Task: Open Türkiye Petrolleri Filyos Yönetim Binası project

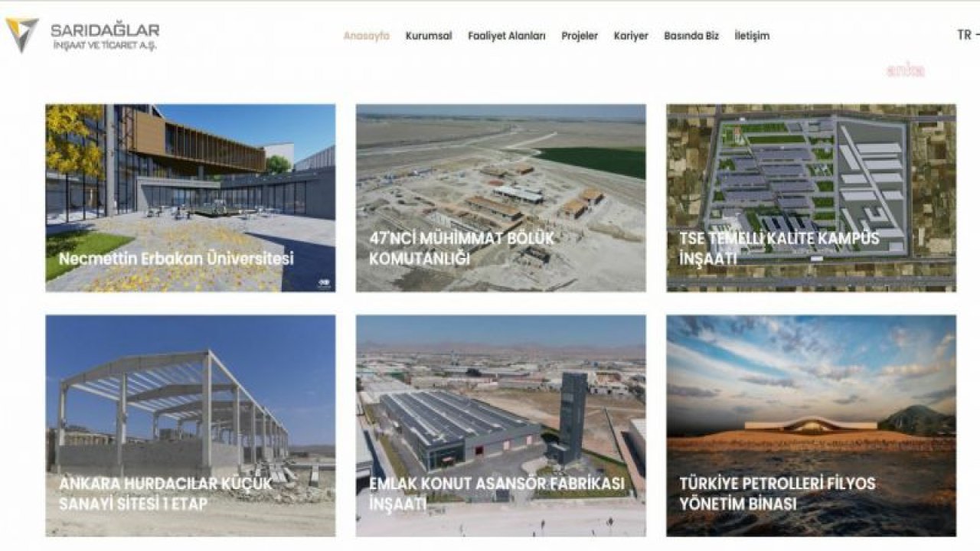Action: click(812, 425)
